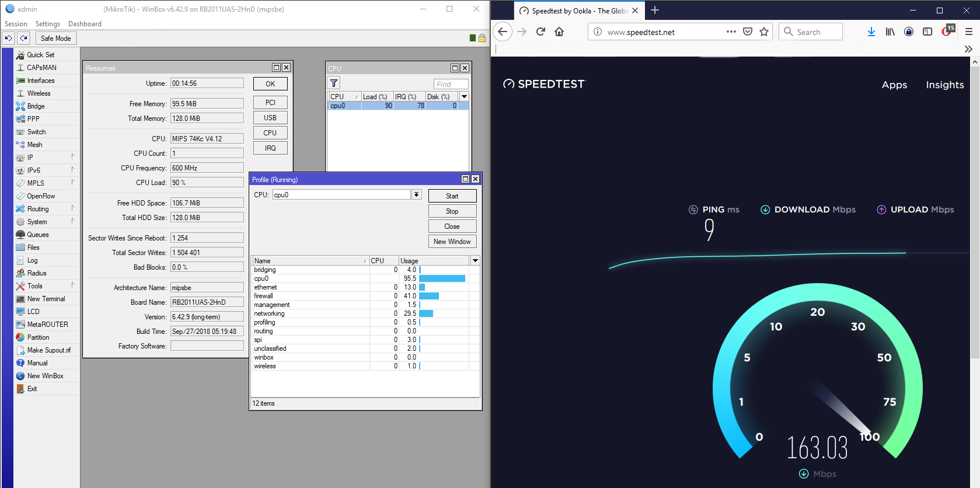The image size is (980, 488).
Task: Open New Terminal
Action: (46, 299)
